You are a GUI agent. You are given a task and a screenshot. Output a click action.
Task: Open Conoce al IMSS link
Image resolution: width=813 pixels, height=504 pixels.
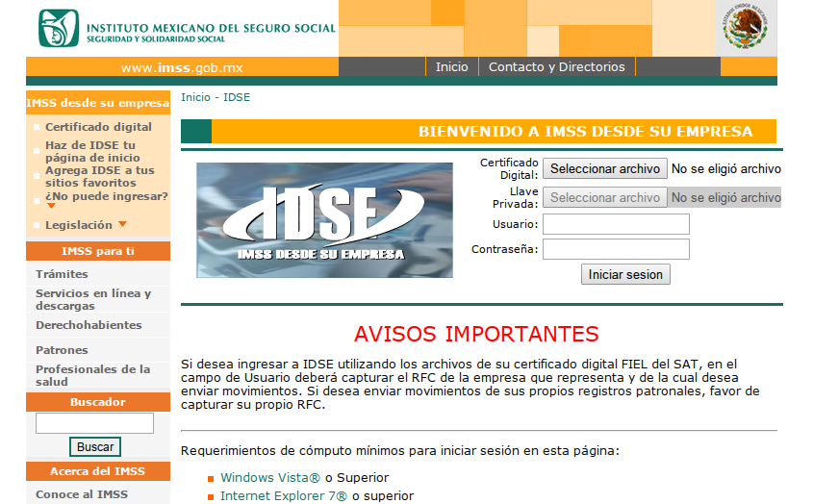coord(82,494)
